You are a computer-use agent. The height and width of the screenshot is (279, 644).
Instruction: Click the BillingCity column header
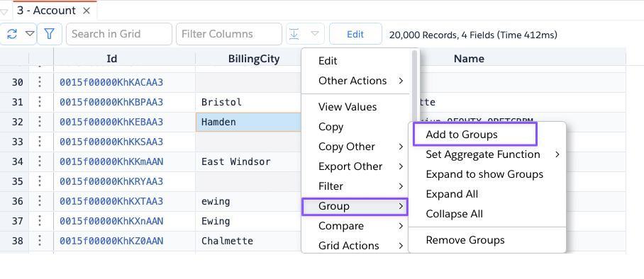[x=254, y=59]
